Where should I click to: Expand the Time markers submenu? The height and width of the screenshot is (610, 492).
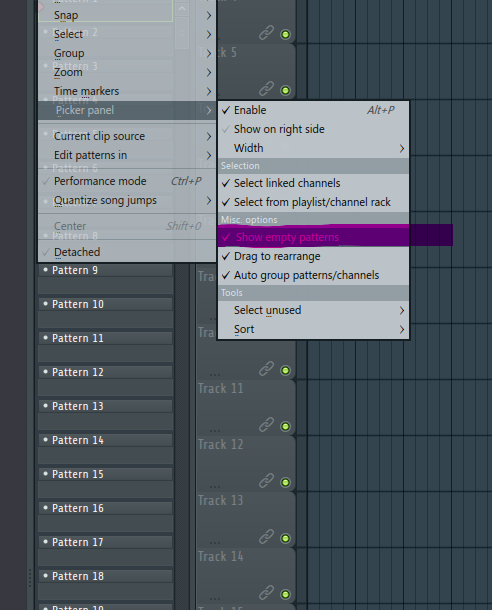[127, 91]
